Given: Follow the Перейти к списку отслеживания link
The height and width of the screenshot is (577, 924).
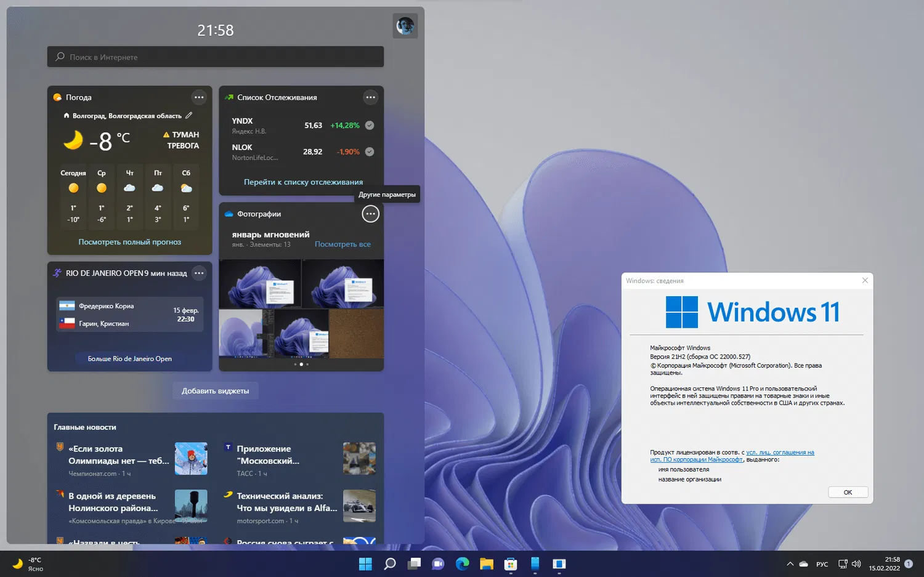Looking at the screenshot, I should 303,182.
